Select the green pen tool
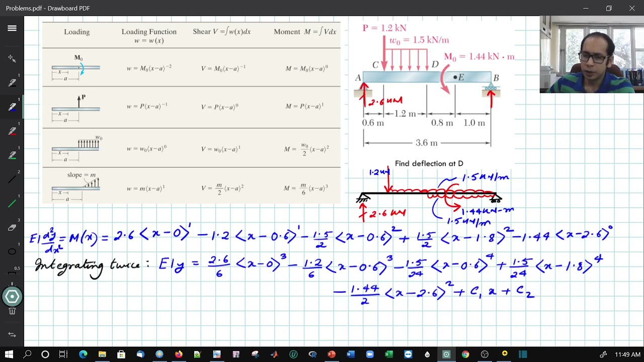Screen dimensions: 644x362 click(x=12, y=155)
